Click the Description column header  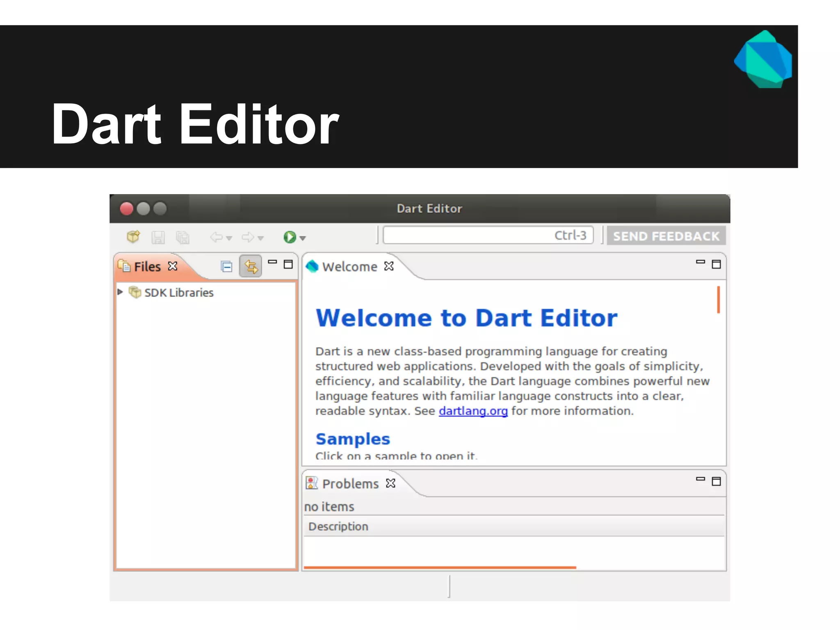click(x=514, y=526)
